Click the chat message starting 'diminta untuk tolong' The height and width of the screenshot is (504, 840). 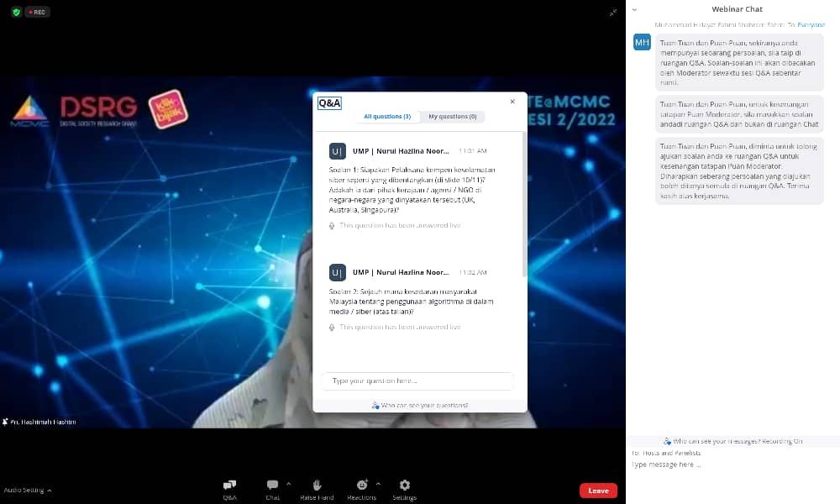[x=739, y=171]
